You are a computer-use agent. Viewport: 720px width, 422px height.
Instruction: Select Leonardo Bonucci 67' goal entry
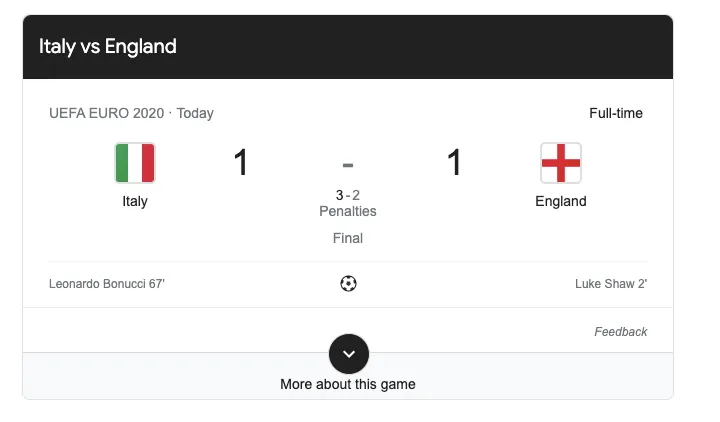click(x=107, y=284)
